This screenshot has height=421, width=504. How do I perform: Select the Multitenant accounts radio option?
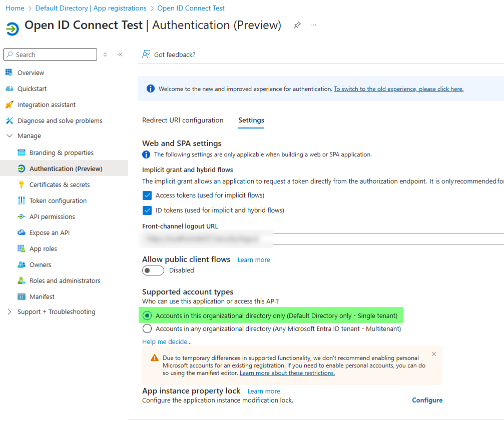[147, 328]
